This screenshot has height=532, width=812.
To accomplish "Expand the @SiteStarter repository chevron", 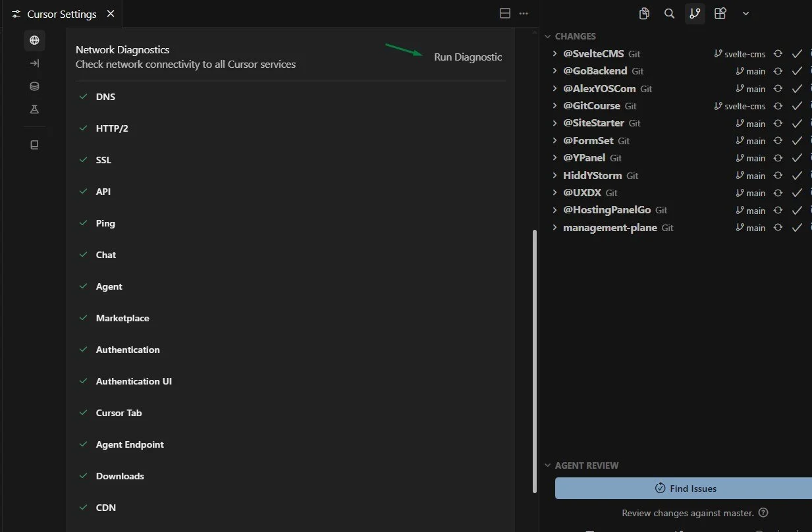I will pos(556,123).
